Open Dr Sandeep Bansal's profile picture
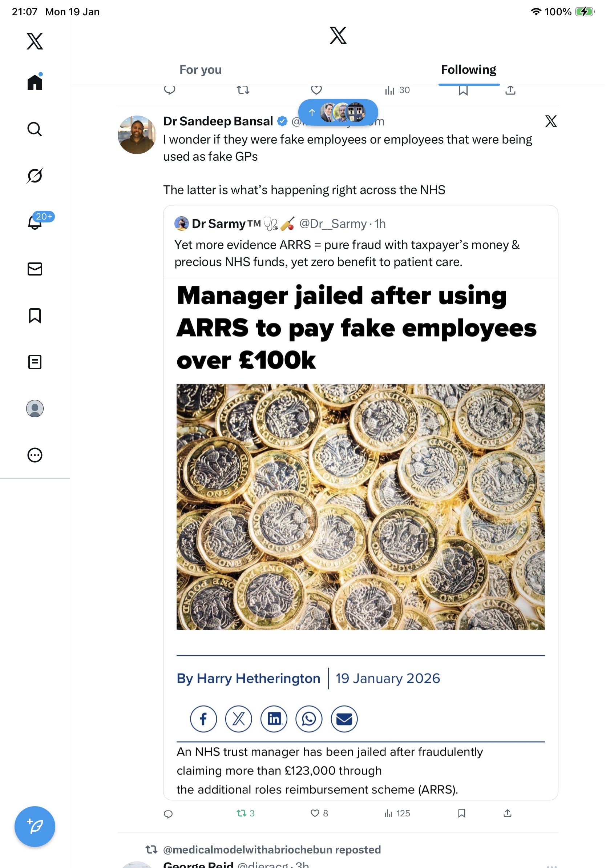Image resolution: width=606 pixels, height=868 pixels. (x=137, y=135)
